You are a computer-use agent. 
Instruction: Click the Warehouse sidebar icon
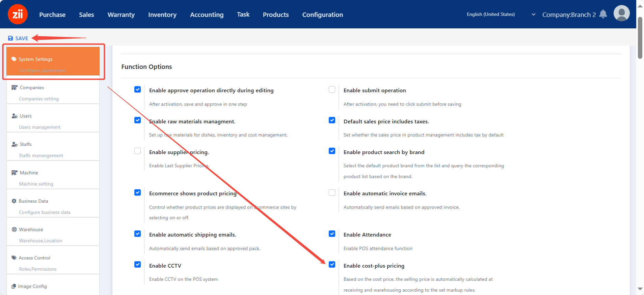pyautogui.click(x=14, y=229)
